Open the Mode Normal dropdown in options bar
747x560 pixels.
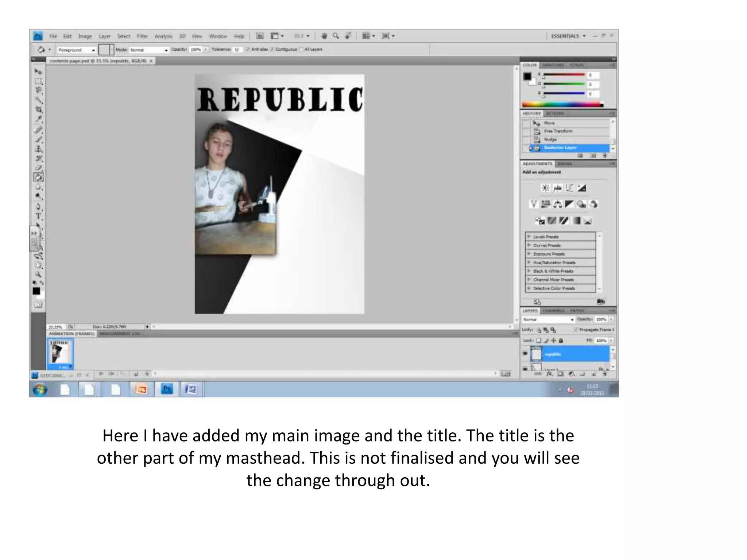click(149, 50)
